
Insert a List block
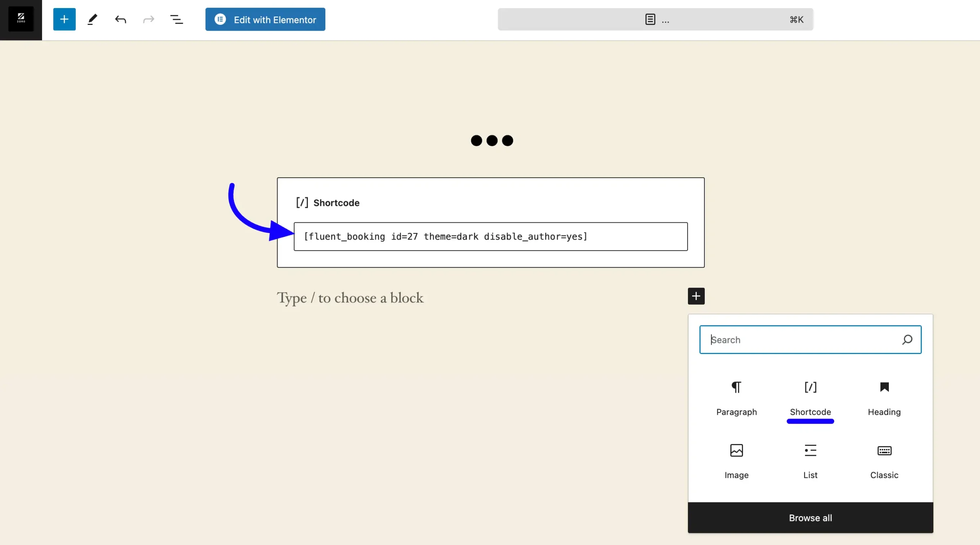coord(810,461)
